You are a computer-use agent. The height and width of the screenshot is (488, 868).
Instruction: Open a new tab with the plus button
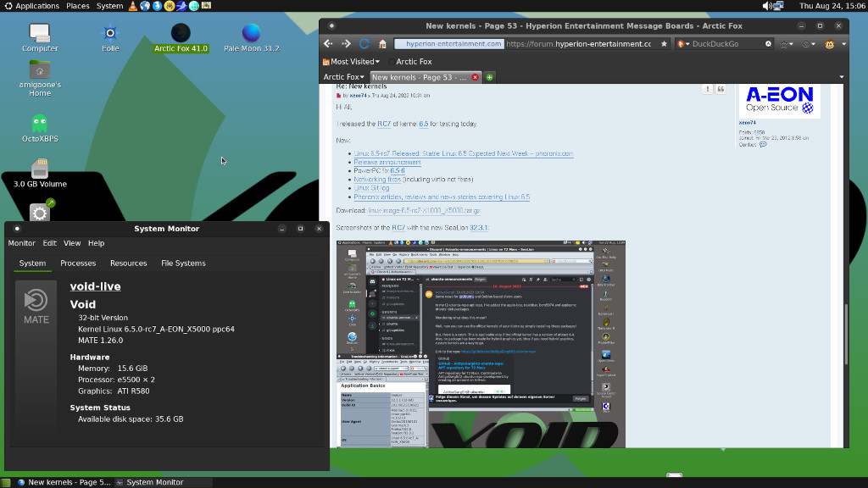point(489,77)
